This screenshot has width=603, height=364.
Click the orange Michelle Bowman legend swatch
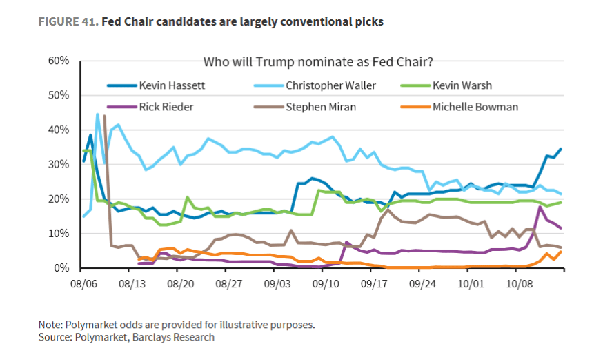point(415,107)
